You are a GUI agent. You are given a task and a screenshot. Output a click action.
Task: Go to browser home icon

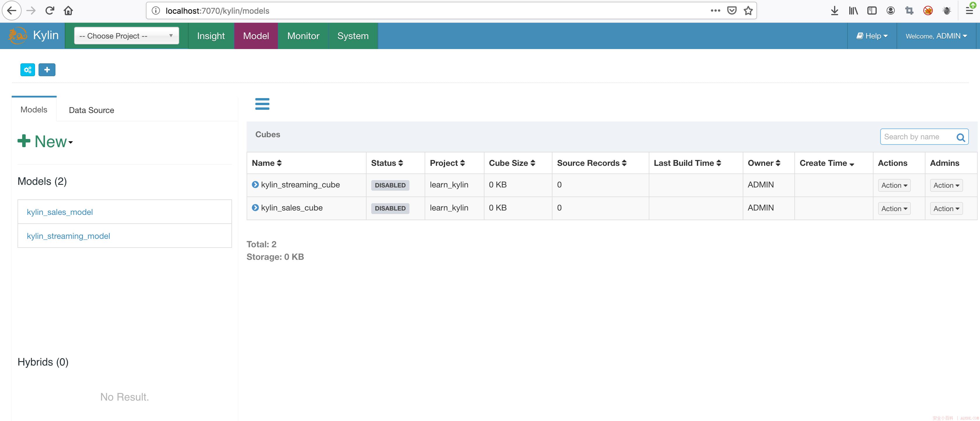tap(68, 11)
